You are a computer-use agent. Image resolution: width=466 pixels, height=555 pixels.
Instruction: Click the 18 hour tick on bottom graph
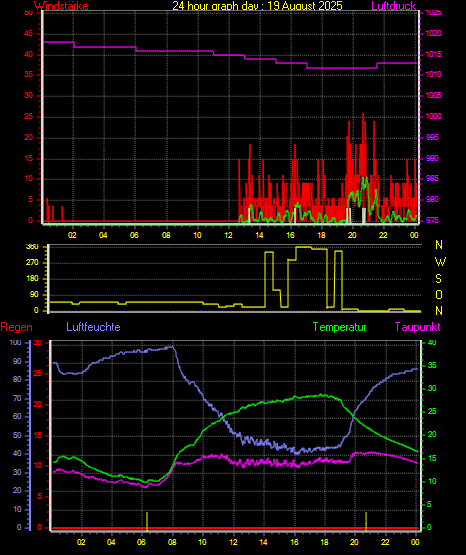coord(324,542)
